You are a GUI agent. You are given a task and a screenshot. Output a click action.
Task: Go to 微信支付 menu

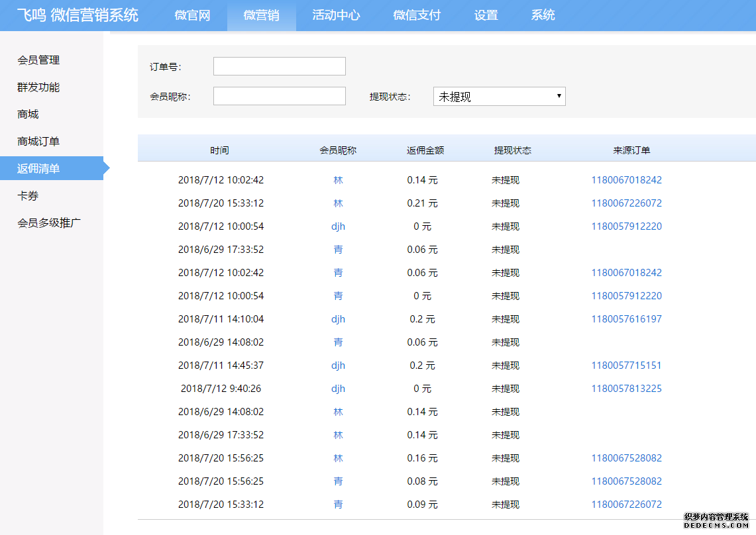(417, 15)
